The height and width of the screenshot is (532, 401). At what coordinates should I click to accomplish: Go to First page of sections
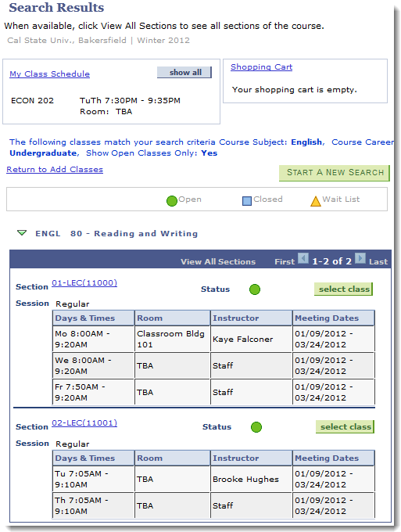click(285, 261)
